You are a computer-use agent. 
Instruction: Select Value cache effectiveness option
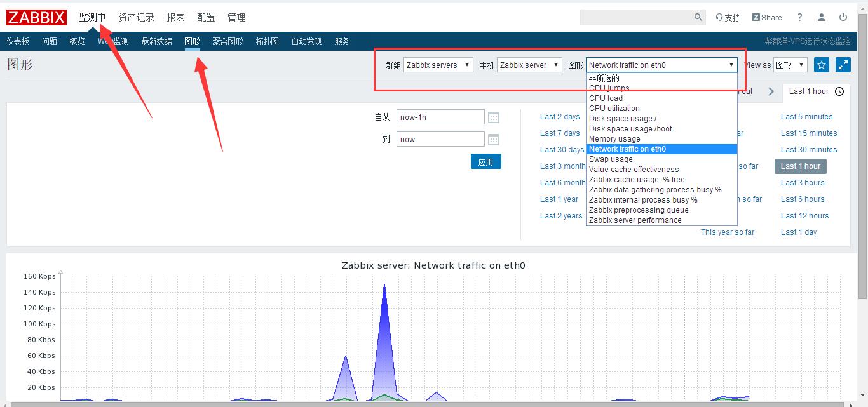point(661,170)
